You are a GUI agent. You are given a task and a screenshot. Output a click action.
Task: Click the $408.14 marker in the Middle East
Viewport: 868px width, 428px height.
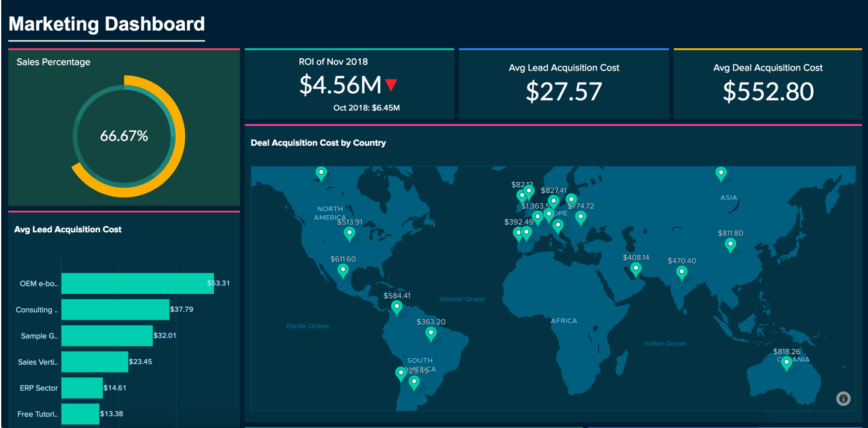coord(635,268)
